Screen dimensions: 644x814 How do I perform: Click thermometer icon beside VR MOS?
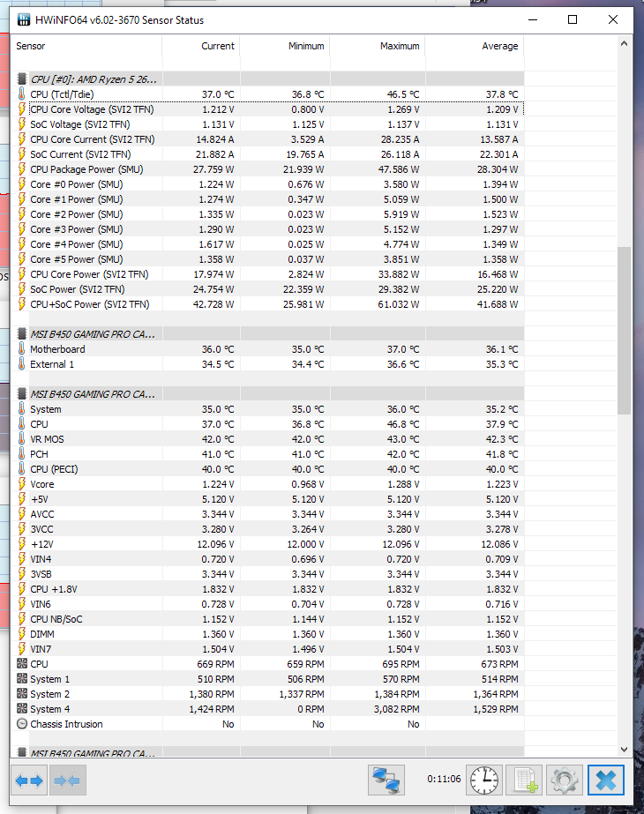tap(22, 439)
